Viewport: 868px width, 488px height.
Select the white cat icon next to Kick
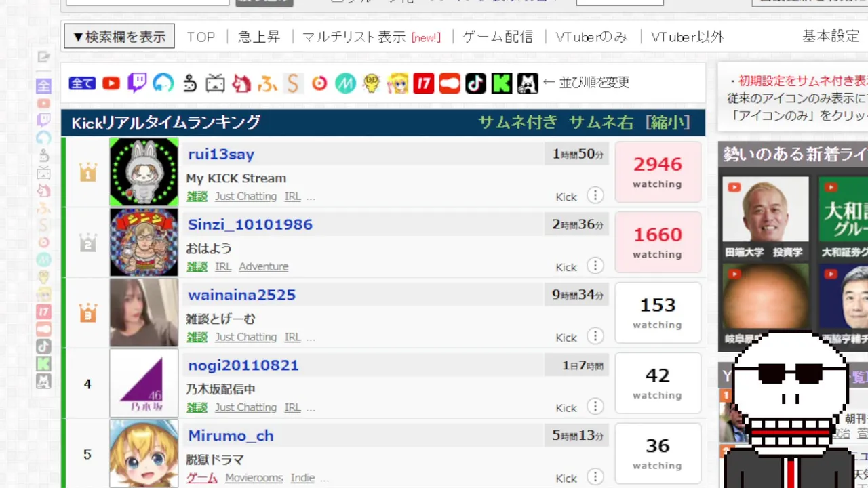pos(528,83)
